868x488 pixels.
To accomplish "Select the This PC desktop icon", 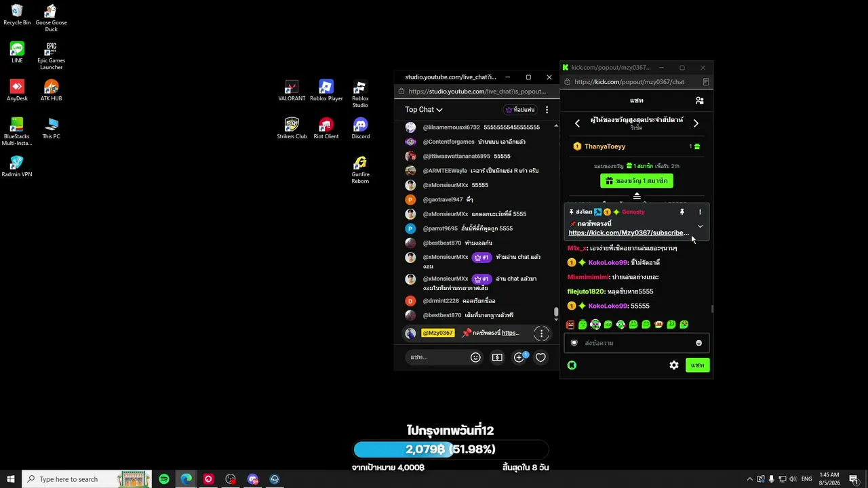I will 51,129.
